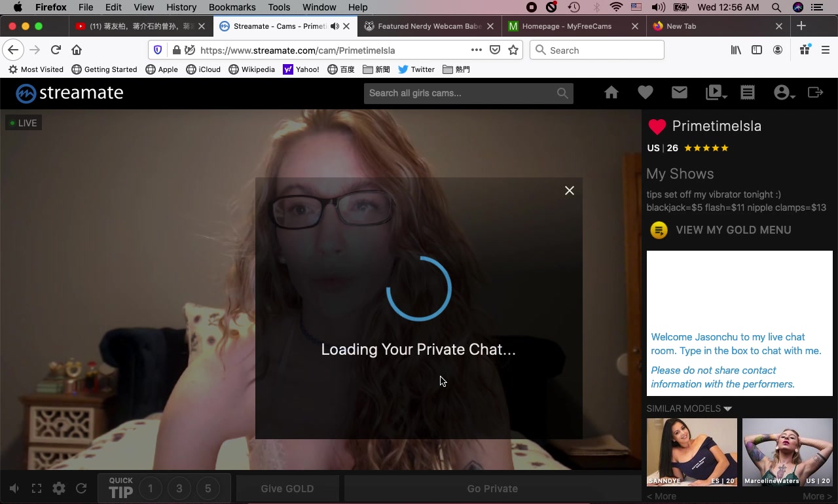The image size is (838, 504).
Task: Close the loading private chat dialog
Action: pos(570,190)
